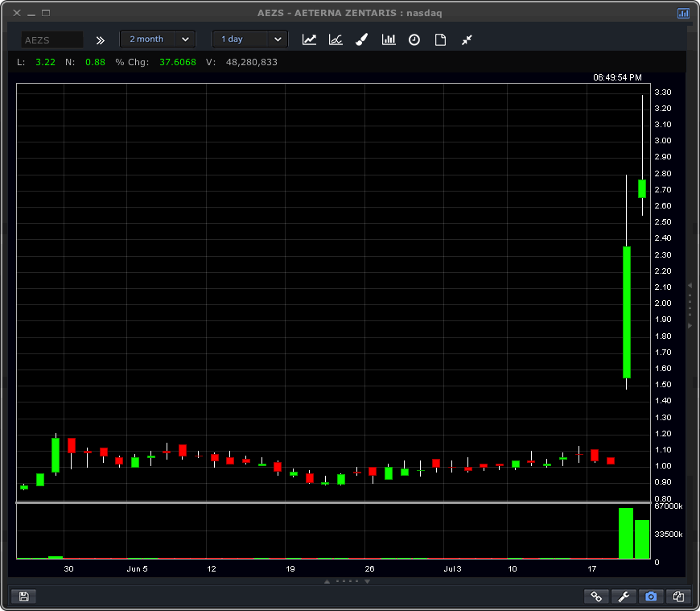Click the blue chart icon in title bar
This screenshot has height=611, width=700.
click(x=683, y=13)
